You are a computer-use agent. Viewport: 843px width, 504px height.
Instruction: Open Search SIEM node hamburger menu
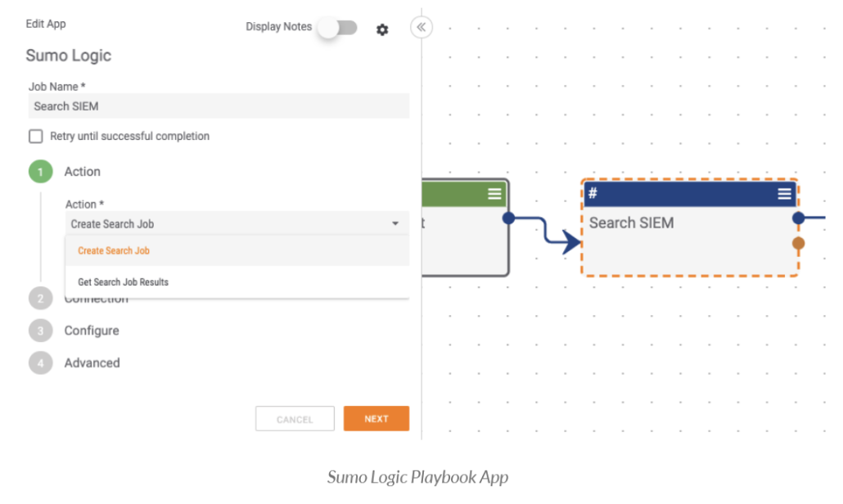784,194
